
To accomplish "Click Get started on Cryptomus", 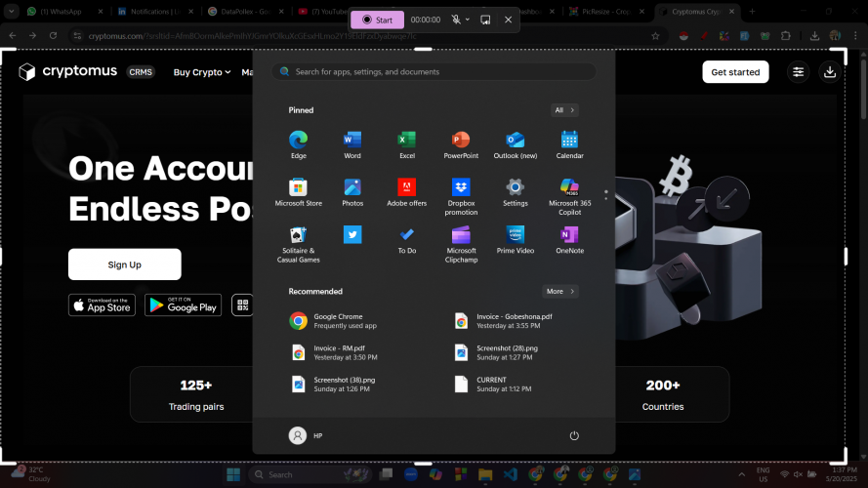I will click(735, 72).
